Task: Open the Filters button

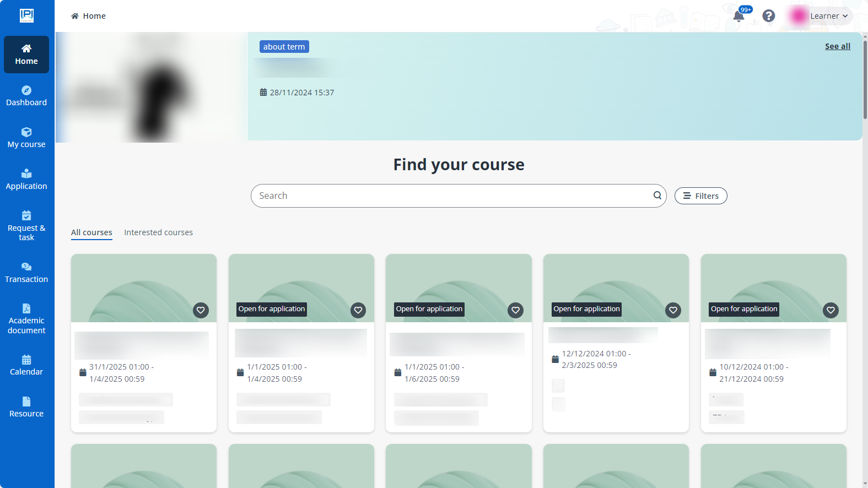Action: tap(701, 196)
